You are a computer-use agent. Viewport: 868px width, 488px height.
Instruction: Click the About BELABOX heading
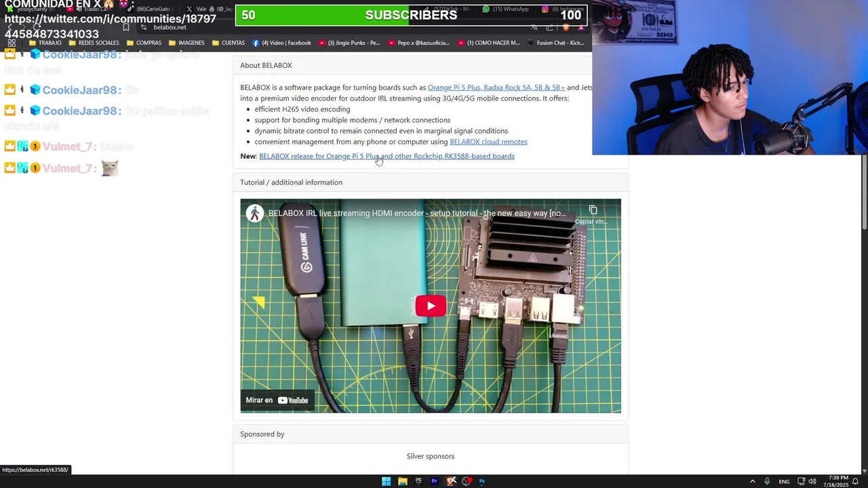[x=266, y=65]
